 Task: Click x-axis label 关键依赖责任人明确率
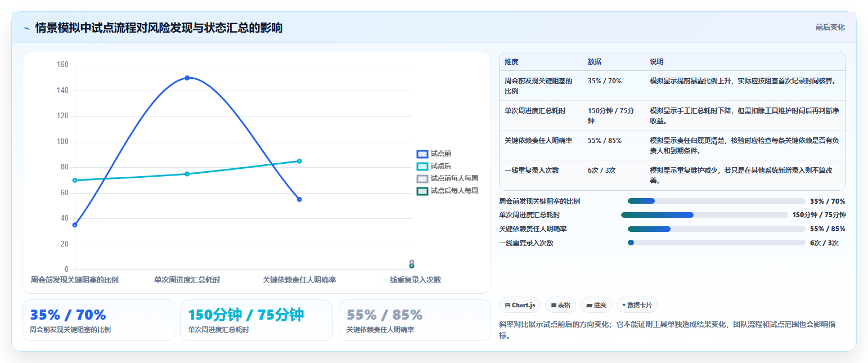point(299,280)
